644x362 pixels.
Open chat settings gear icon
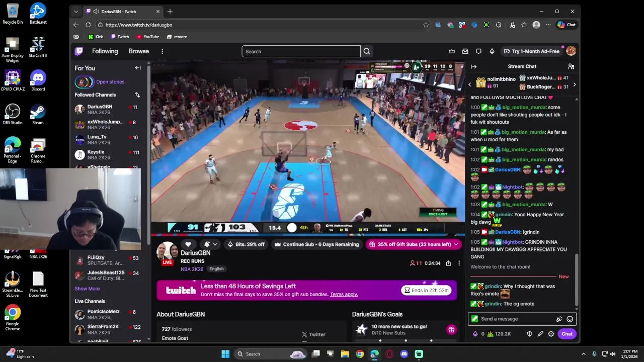click(551, 334)
